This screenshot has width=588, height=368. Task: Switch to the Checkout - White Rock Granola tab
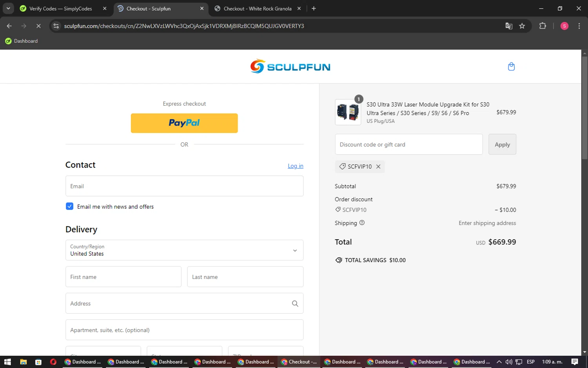pyautogui.click(x=258, y=9)
